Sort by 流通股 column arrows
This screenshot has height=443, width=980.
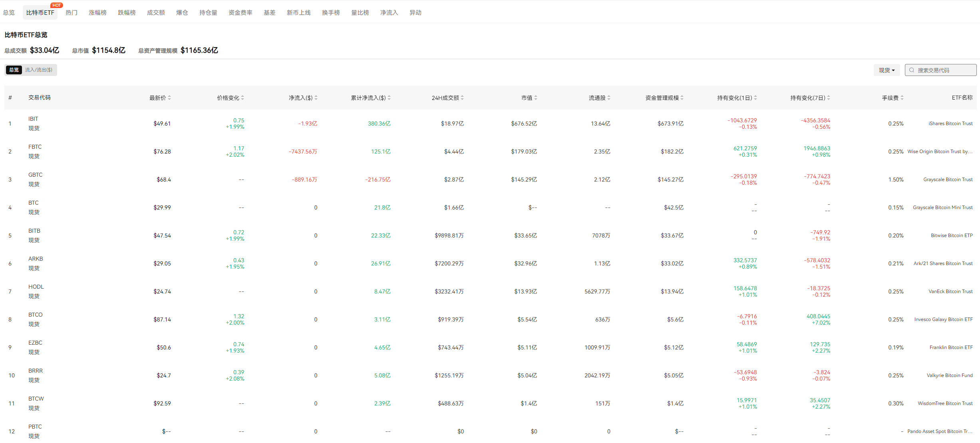pos(609,98)
